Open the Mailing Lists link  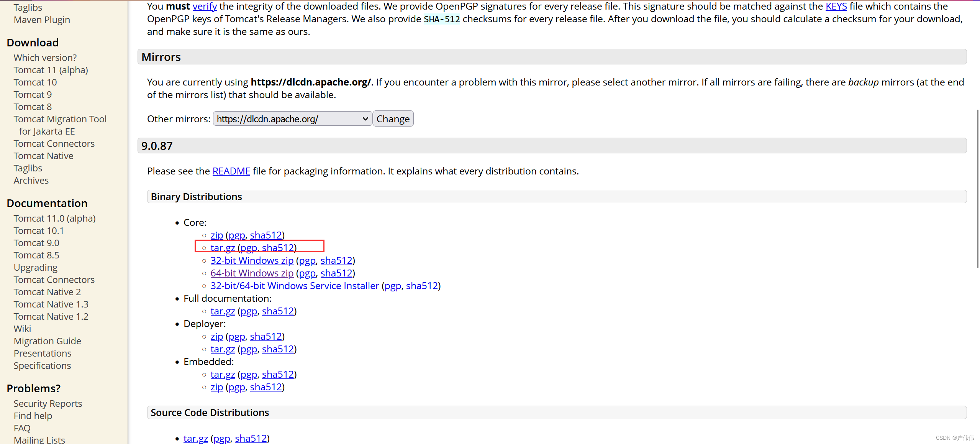(39, 439)
